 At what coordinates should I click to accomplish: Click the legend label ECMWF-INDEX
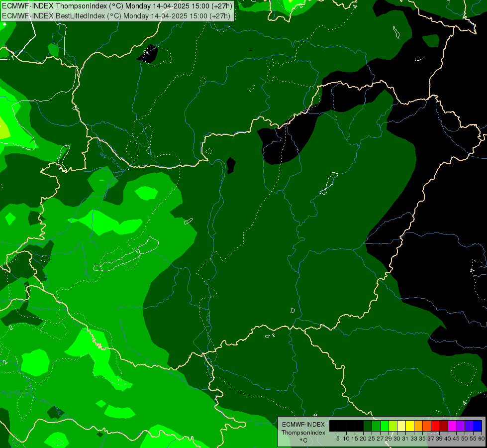click(x=303, y=425)
